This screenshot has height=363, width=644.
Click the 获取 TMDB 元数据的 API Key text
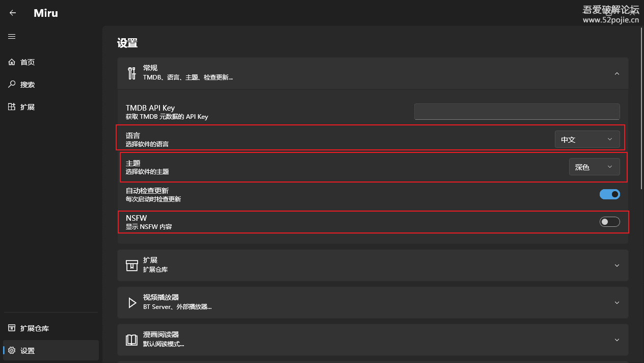click(x=167, y=117)
